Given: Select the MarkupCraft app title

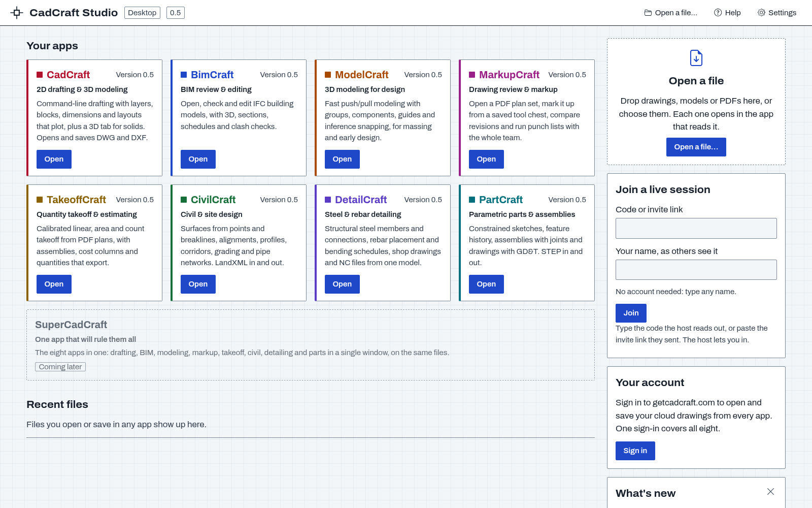Looking at the screenshot, I should coord(509,75).
